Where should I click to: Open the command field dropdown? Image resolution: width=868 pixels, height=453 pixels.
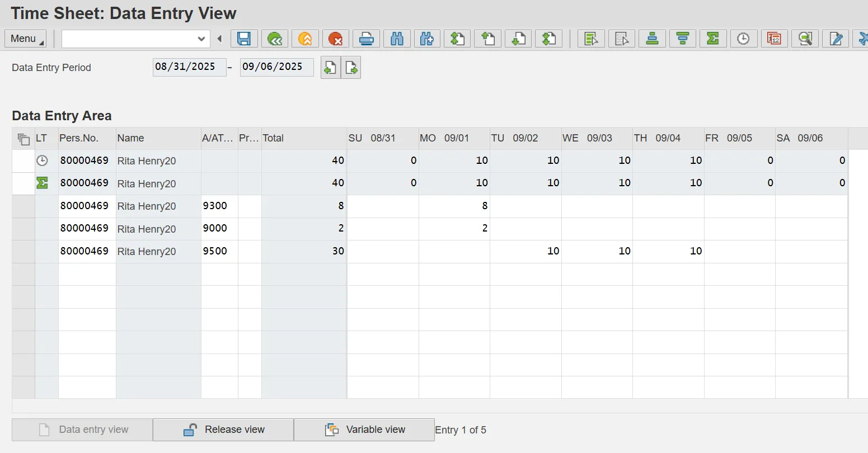201,39
